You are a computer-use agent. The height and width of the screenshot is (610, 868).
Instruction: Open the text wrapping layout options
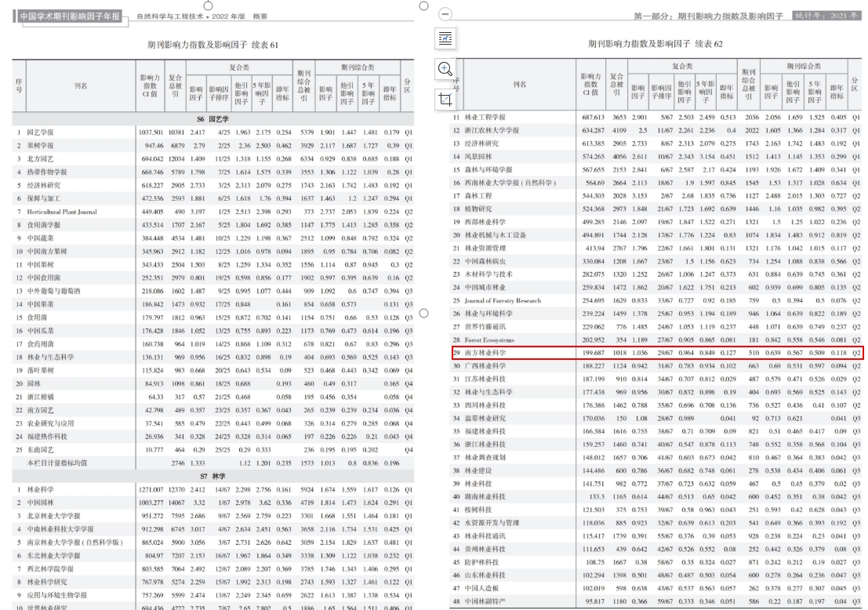(x=445, y=38)
